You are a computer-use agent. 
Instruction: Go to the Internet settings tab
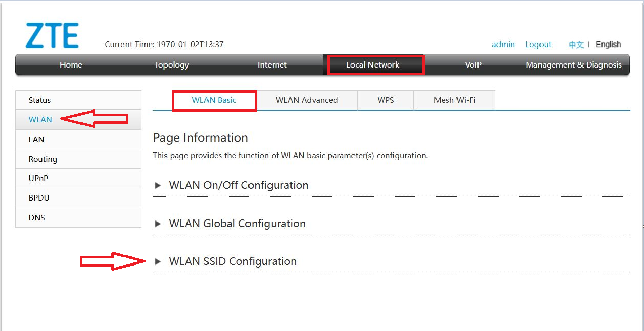pos(272,64)
